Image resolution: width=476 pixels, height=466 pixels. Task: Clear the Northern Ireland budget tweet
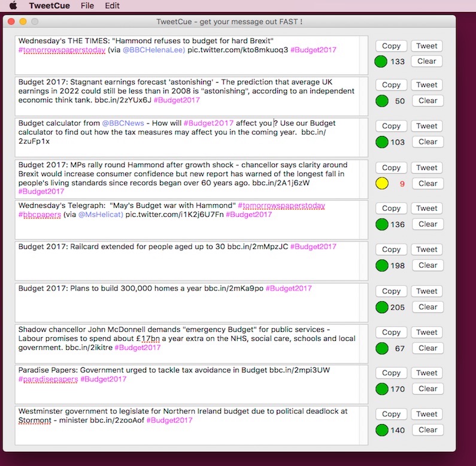click(x=428, y=430)
